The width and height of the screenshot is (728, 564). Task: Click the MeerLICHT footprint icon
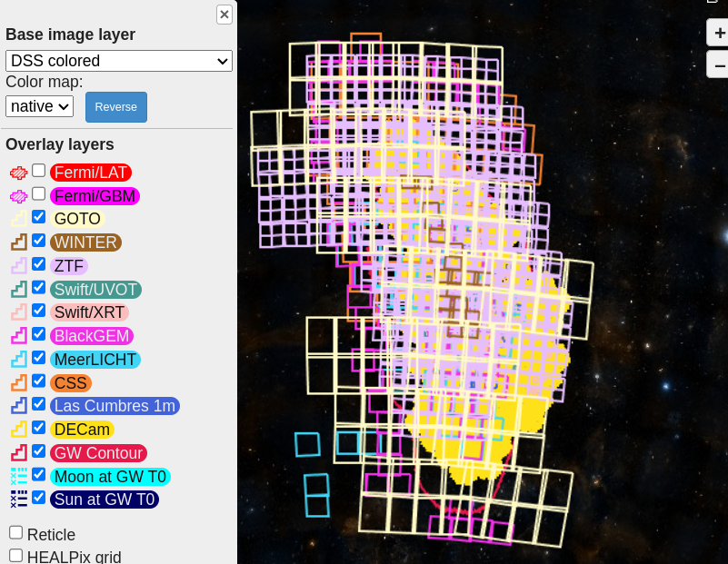point(19,360)
